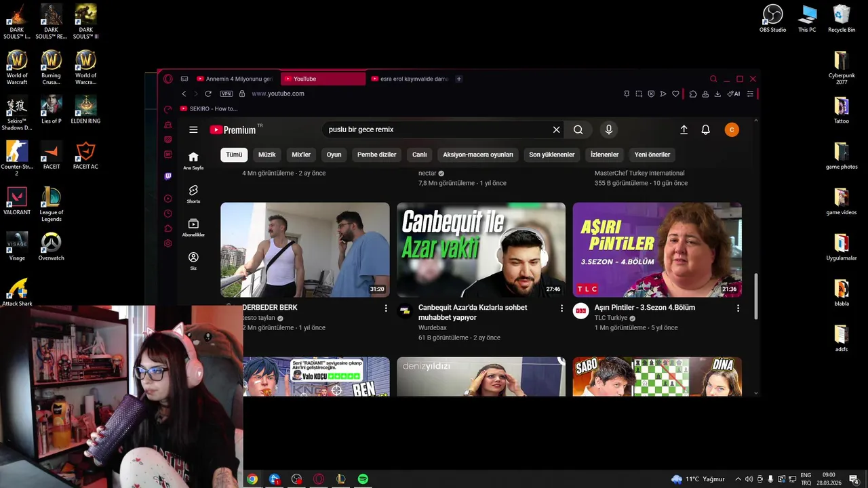Open Opera extensions cube icon
The width and height of the screenshot is (868, 488).
693,94
